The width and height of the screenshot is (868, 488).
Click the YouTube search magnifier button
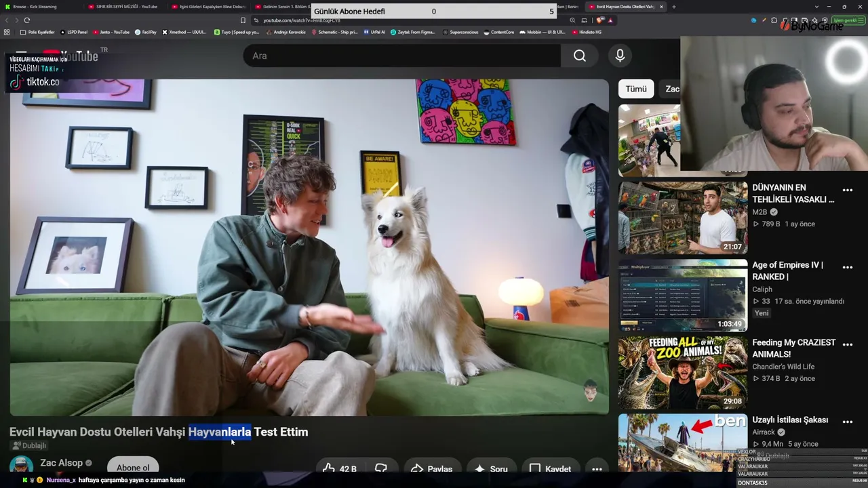pyautogui.click(x=580, y=56)
